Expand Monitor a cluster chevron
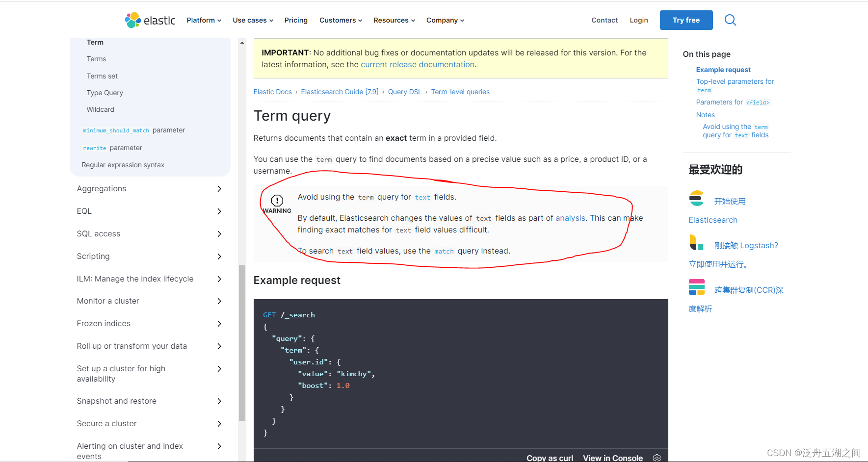 219,301
